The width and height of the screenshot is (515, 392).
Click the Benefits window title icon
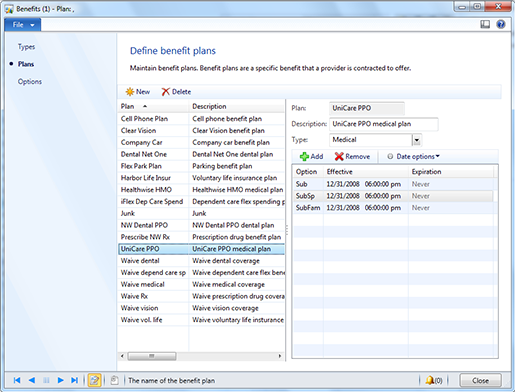tap(9, 9)
